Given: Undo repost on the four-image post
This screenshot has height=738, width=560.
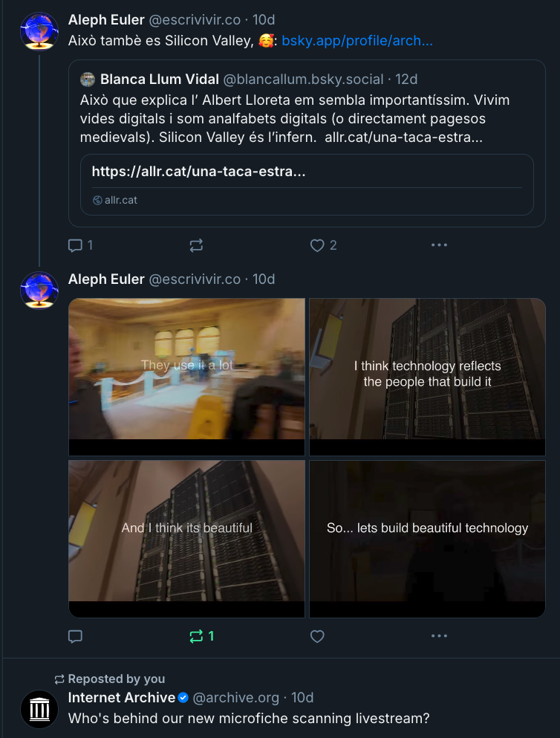Looking at the screenshot, I should (197, 636).
